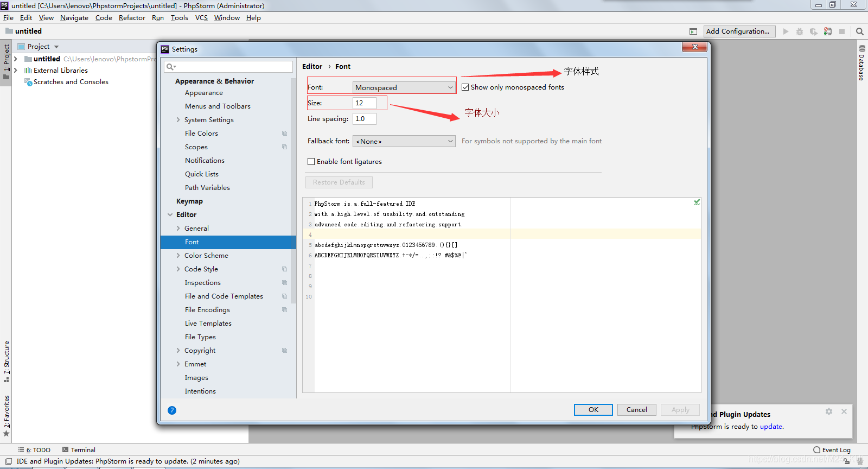Click the copy icon beside Copyright
868x469 pixels.
[284, 350]
